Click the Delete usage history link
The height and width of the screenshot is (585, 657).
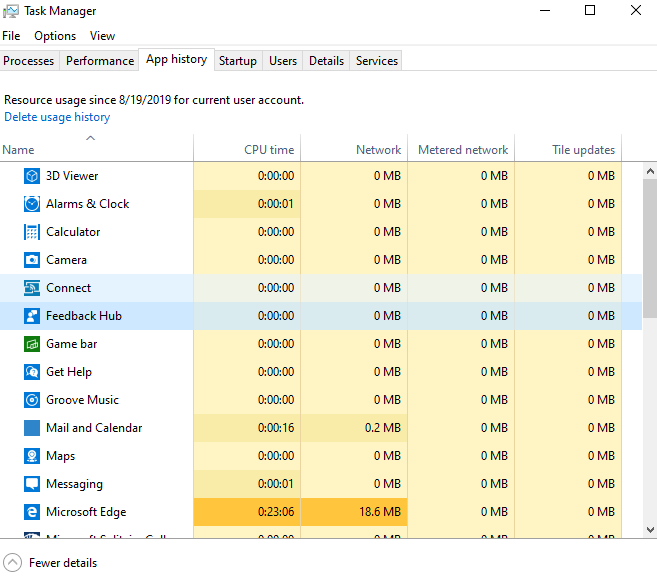point(57,117)
